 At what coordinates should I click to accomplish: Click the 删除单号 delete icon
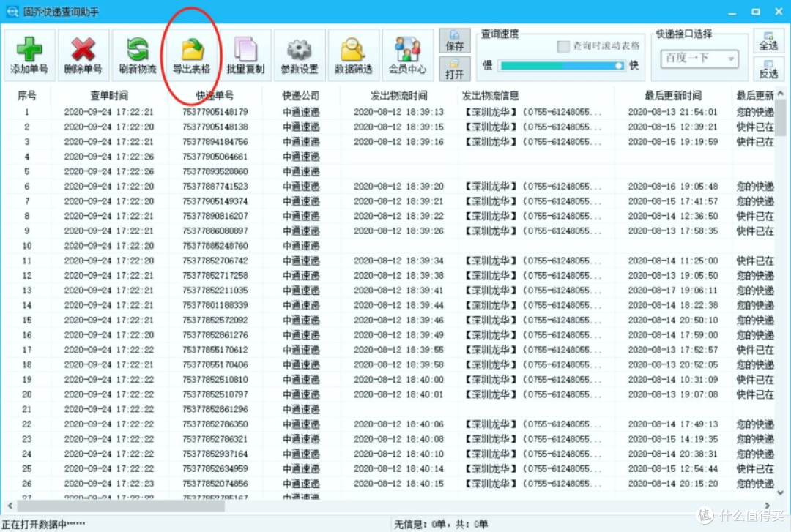(x=83, y=54)
